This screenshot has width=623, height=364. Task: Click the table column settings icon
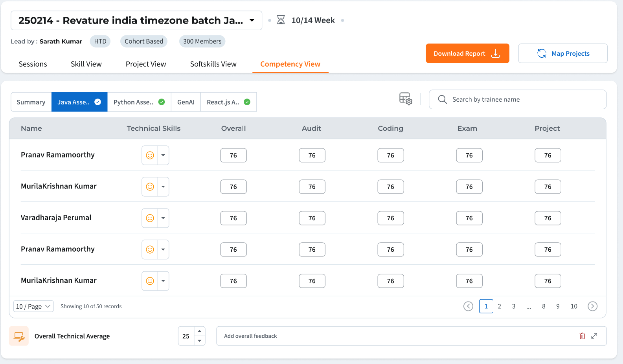(x=405, y=99)
